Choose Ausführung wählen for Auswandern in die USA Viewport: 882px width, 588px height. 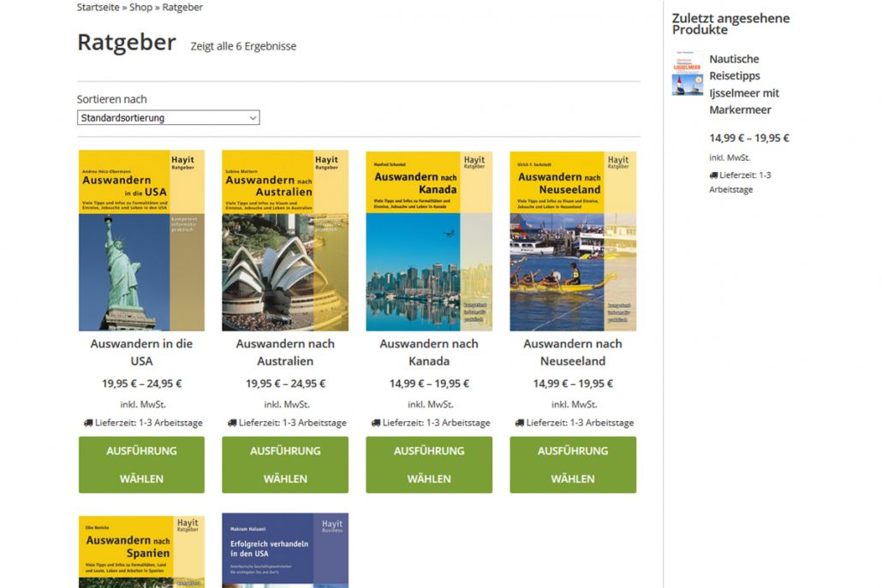pos(142,465)
